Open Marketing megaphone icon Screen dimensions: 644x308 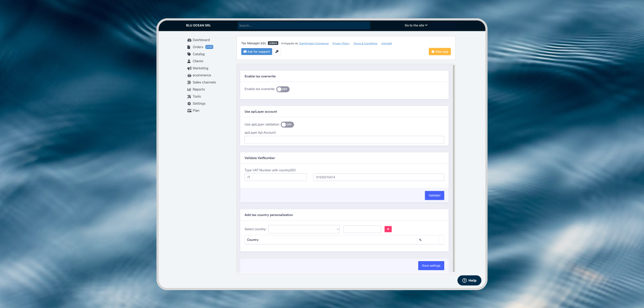[x=189, y=68]
